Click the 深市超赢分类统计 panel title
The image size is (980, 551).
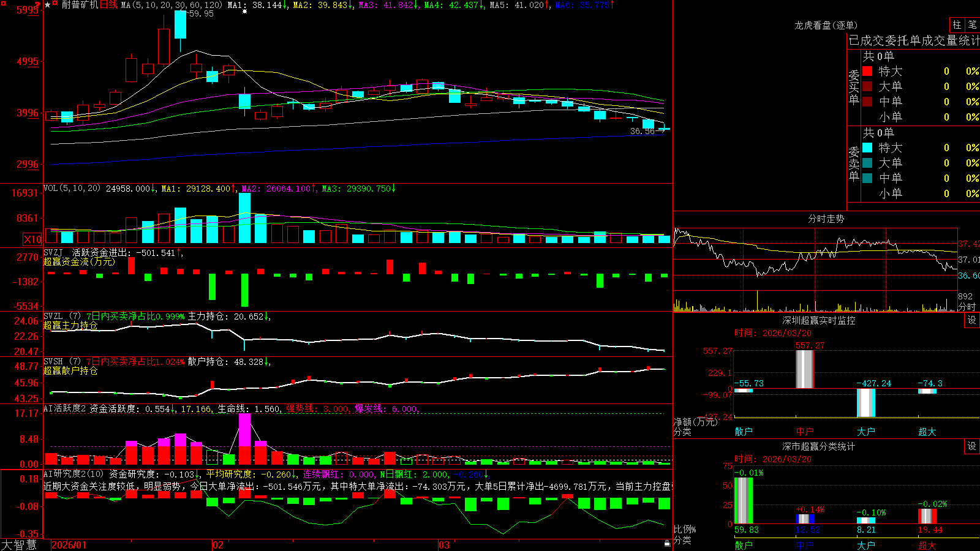point(819,446)
